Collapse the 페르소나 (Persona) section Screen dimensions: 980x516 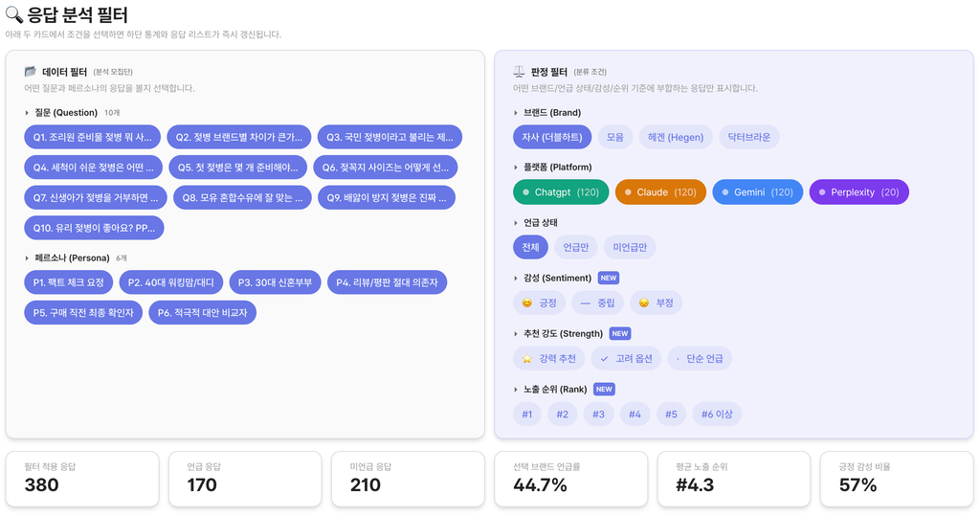pos(26,258)
